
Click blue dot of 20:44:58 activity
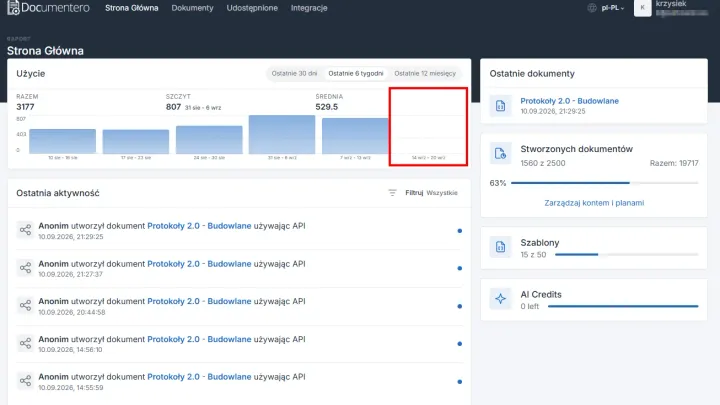pos(460,306)
